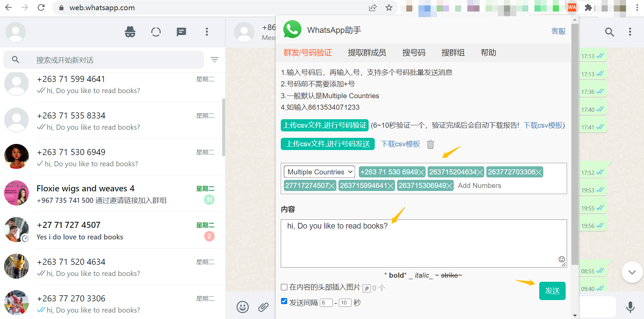Open WhatsApp sidebar three-dot menu

[x=207, y=32]
